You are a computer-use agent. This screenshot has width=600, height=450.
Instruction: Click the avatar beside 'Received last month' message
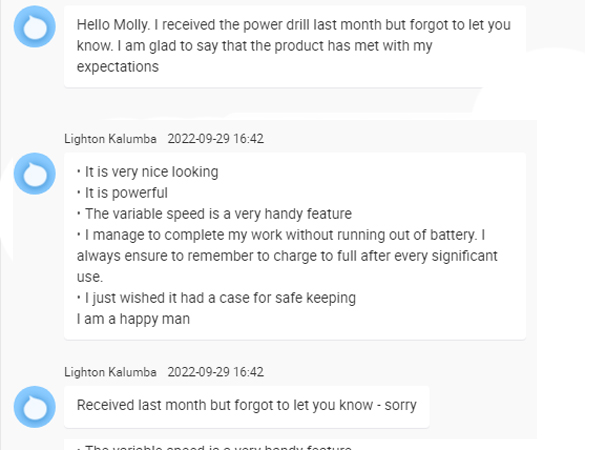pos(35,408)
